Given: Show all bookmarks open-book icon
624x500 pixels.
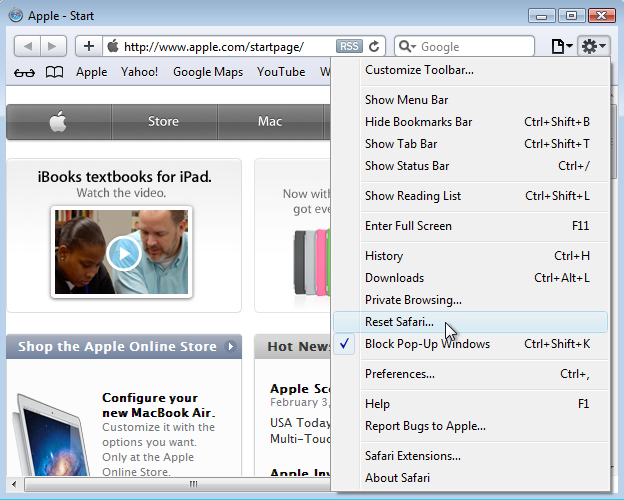Looking at the screenshot, I should pos(54,72).
